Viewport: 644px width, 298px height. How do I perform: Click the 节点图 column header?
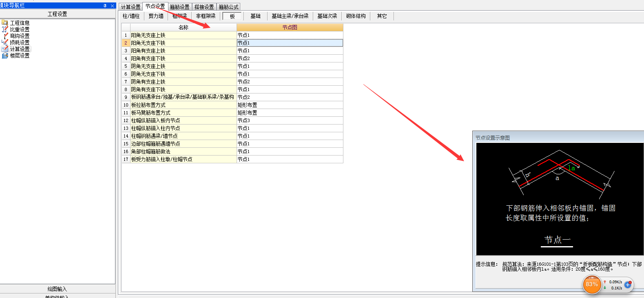(x=290, y=27)
